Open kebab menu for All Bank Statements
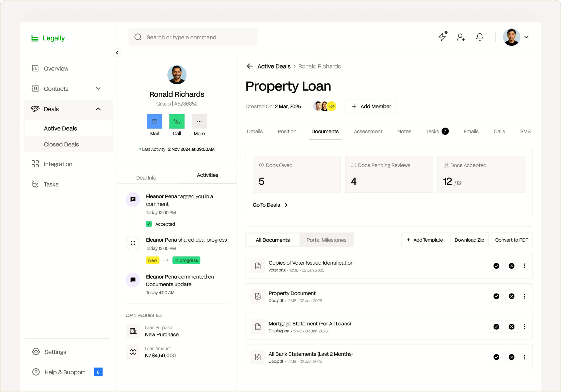The height and width of the screenshot is (392, 561). pyautogui.click(x=524, y=357)
